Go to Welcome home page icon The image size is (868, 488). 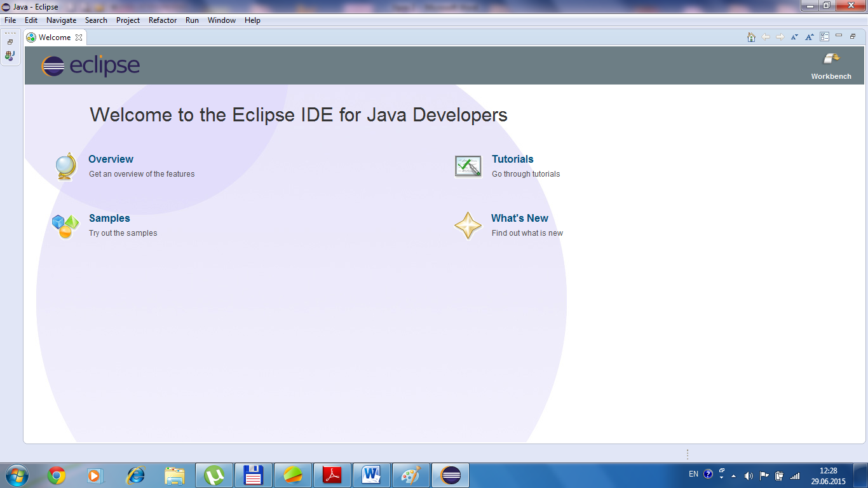click(751, 37)
